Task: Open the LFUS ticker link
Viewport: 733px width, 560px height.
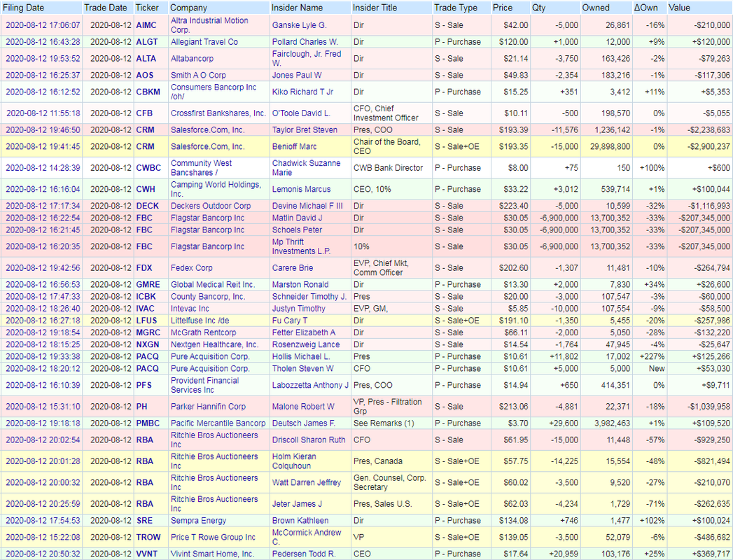Action: pos(147,321)
